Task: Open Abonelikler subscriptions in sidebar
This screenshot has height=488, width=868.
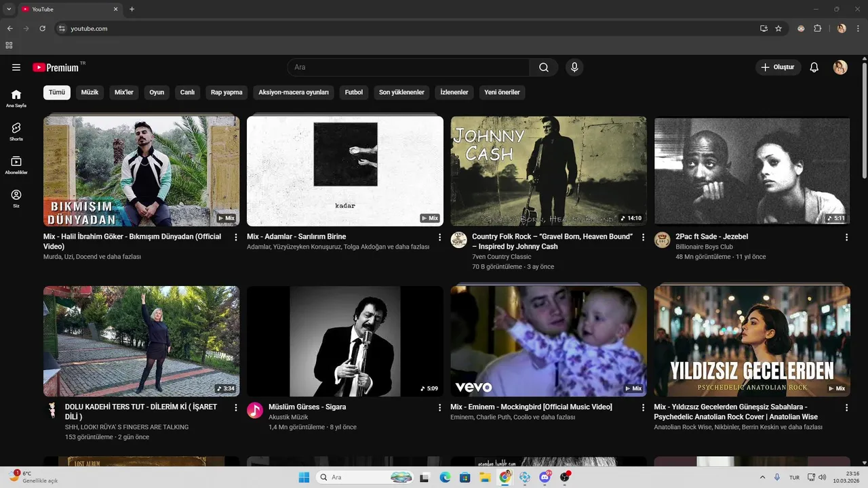Action: (x=16, y=165)
